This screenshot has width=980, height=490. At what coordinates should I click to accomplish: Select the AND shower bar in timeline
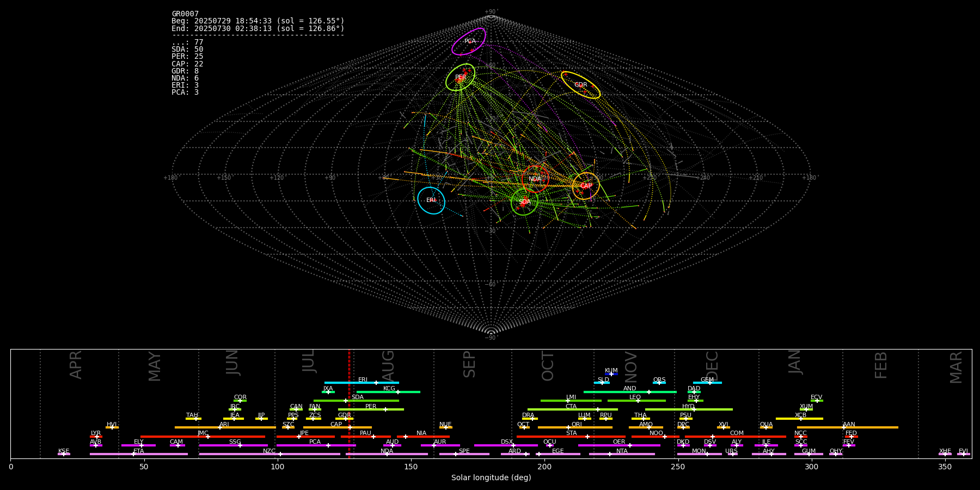tap(630, 391)
